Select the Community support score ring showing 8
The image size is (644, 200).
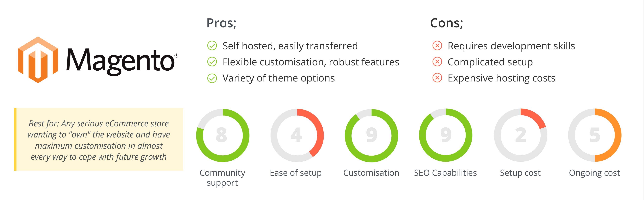(223, 135)
